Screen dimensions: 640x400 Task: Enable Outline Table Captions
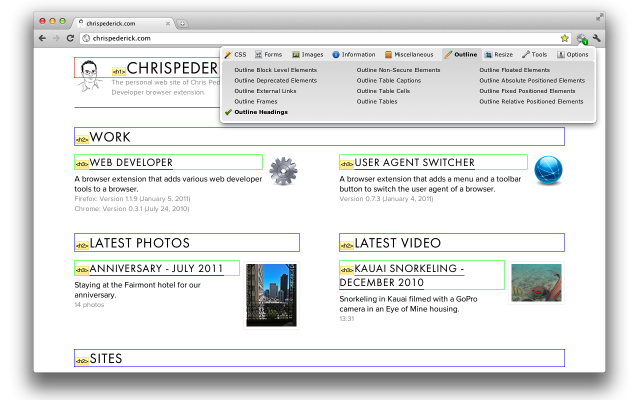[389, 81]
